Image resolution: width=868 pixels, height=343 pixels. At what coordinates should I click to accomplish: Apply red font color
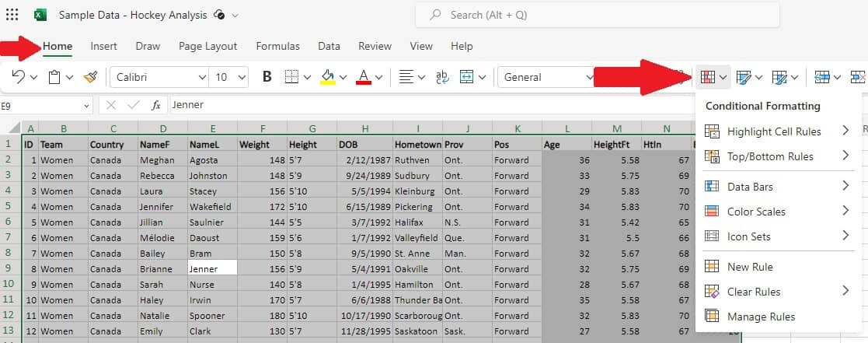click(364, 77)
